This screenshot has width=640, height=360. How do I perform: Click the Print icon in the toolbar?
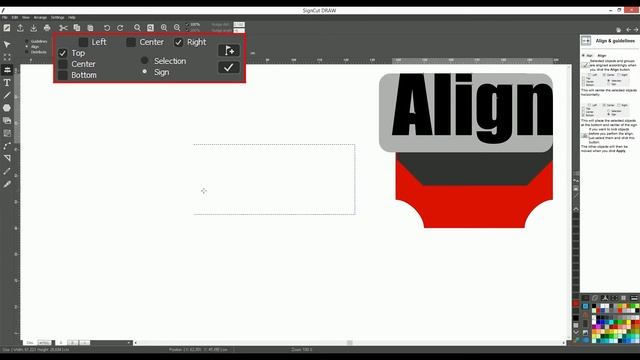(x=47, y=28)
